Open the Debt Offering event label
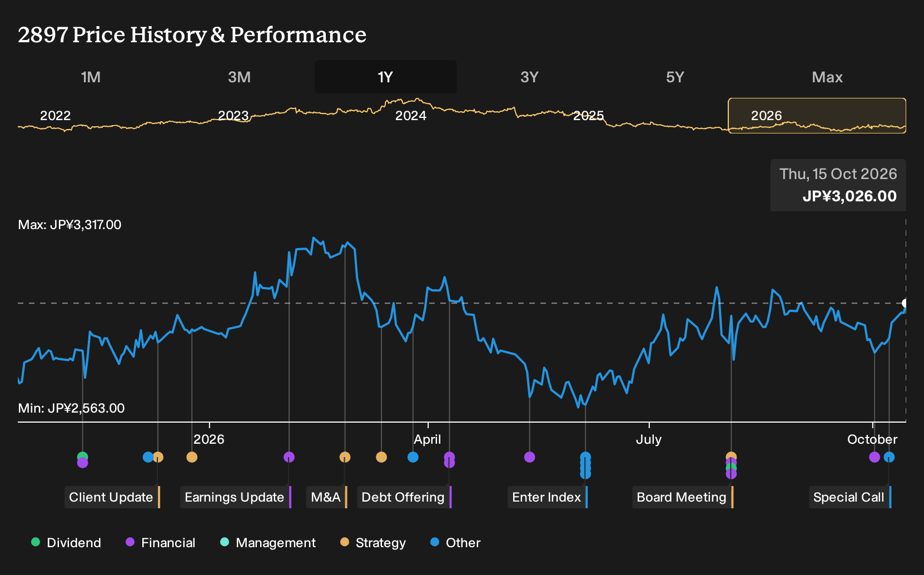Image resolution: width=924 pixels, height=575 pixels. pyautogui.click(x=404, y=497)
